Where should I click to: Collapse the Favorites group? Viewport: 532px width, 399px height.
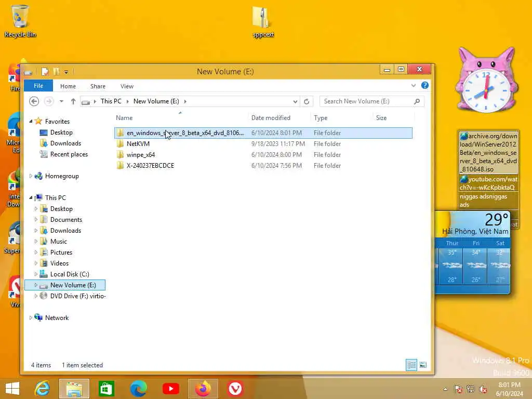point(31,121)
